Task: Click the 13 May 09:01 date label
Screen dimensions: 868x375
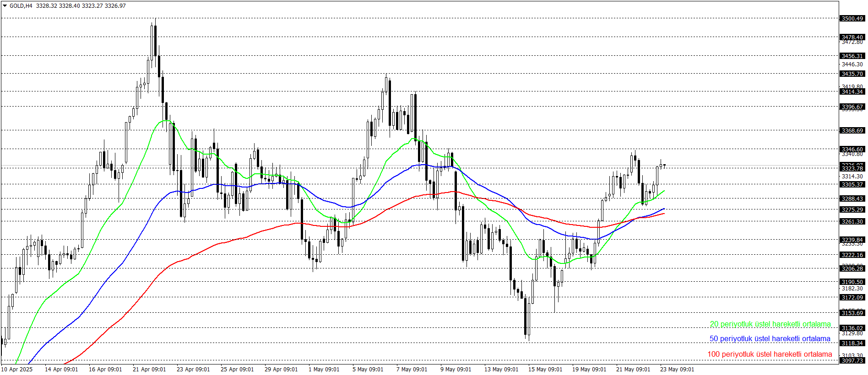Action: [501, 370]
